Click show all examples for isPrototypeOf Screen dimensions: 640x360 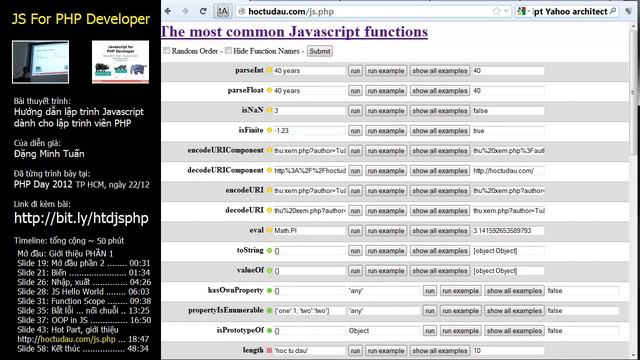pos(514,331)
